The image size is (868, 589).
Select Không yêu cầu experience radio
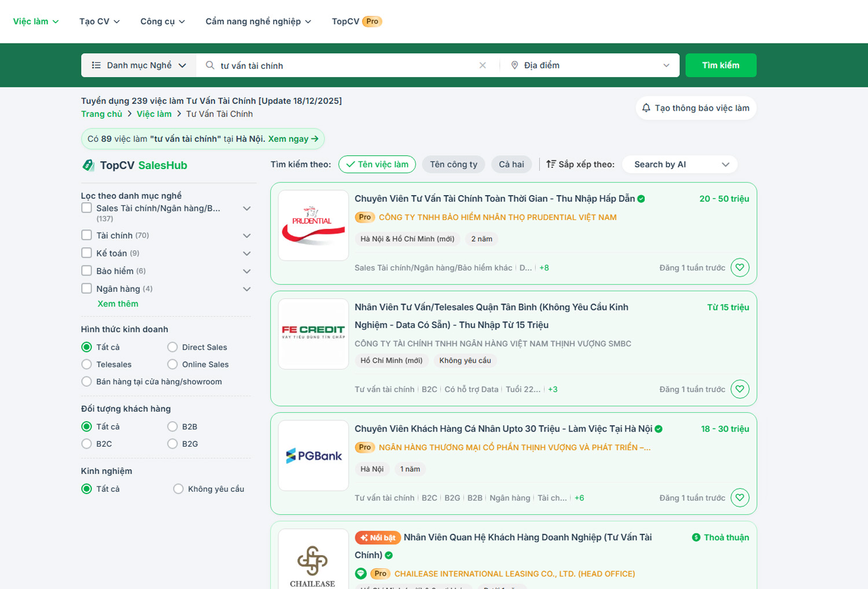(x=178, y=489)
